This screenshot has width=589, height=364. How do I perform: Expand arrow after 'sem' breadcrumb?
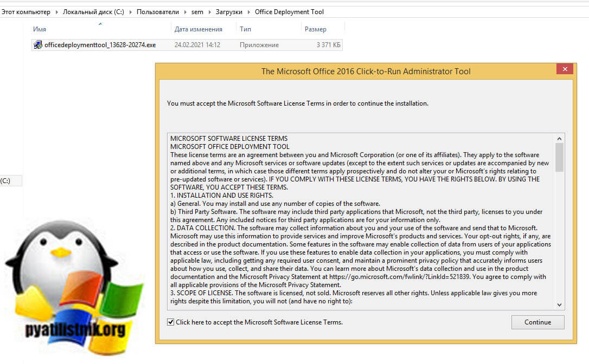click(209, 12)
